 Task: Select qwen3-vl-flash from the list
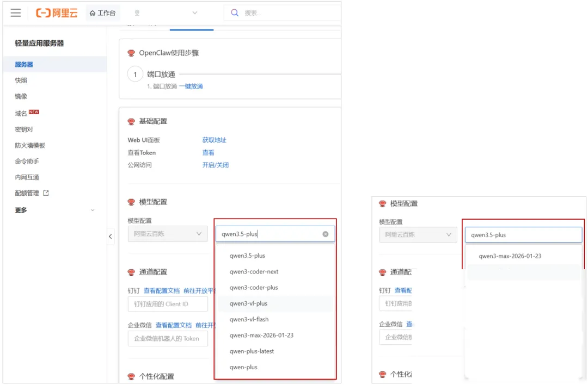coord(275,319)
